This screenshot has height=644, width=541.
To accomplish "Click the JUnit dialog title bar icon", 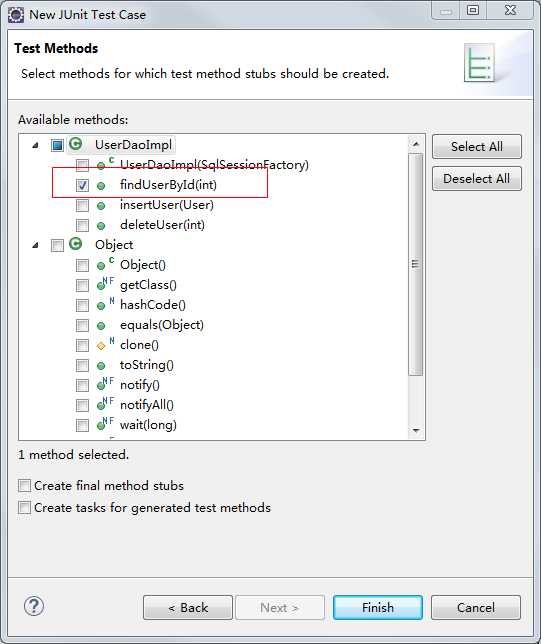I will tap(16, 15).
